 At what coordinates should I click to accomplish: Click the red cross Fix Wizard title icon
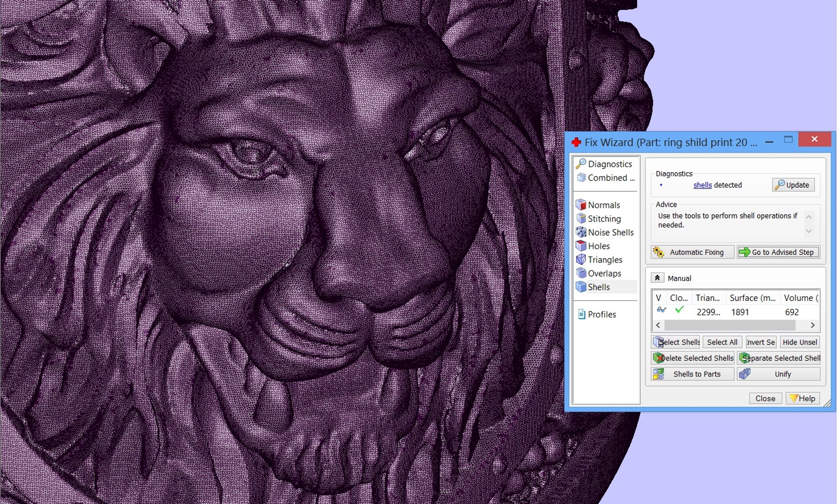click(x=576, y=142)
